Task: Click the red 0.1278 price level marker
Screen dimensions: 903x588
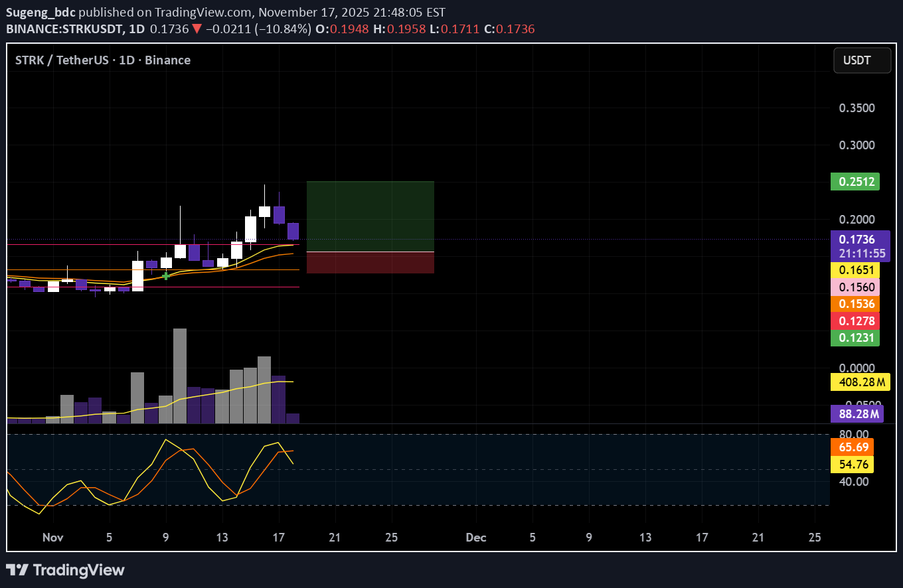Action: [x=855, y=321]
